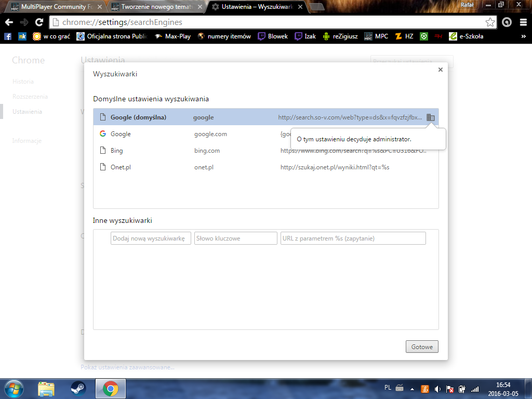Click the round extension icon beside the menu
Image resolution: width=532 pixels, height=399 pixels.
click(507, 22)
